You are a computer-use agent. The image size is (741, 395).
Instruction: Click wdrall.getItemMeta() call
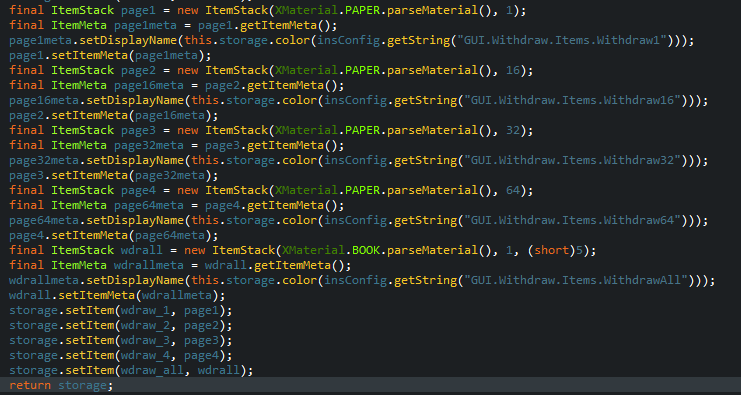click(x=278, y=266)
